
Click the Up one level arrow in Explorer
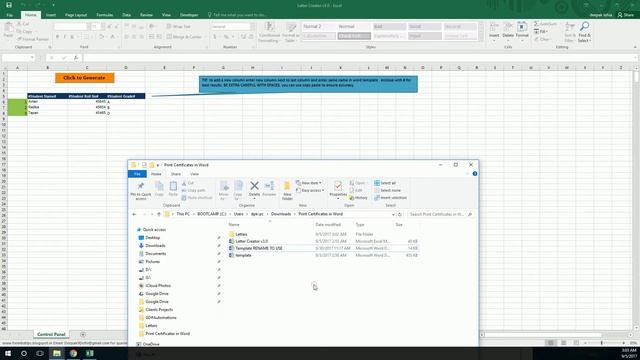pos(159,214)
